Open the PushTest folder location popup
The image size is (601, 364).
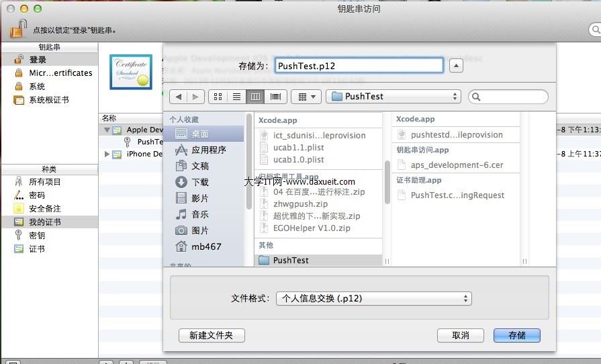click(394, 97)
